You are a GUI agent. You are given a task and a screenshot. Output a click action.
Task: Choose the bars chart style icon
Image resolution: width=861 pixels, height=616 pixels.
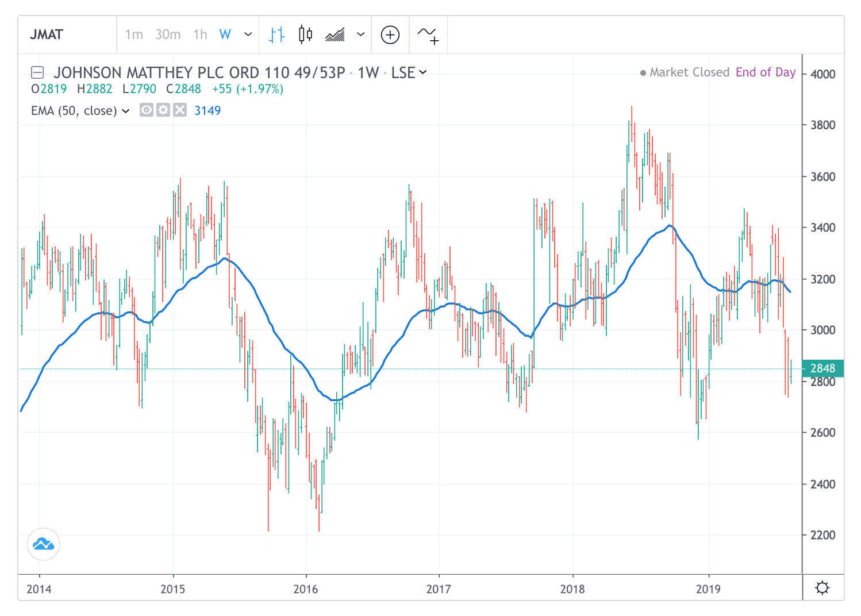coord(277,34)
